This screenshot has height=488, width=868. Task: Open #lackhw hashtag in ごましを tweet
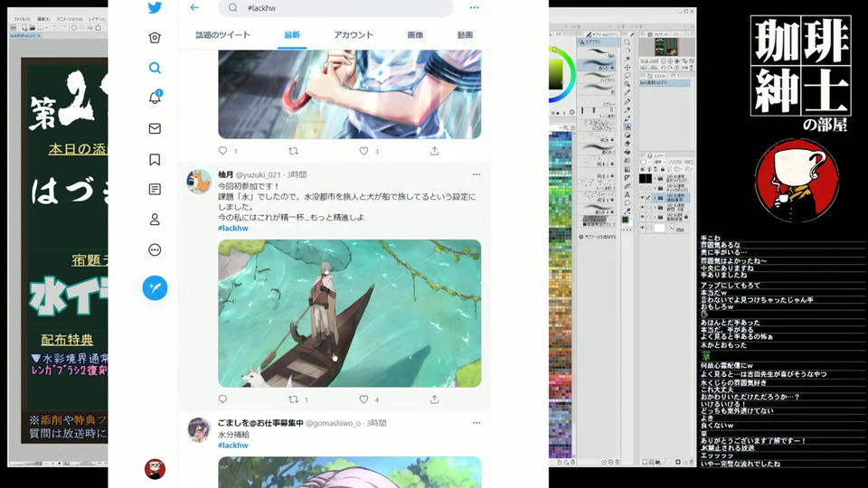[233, 445]
